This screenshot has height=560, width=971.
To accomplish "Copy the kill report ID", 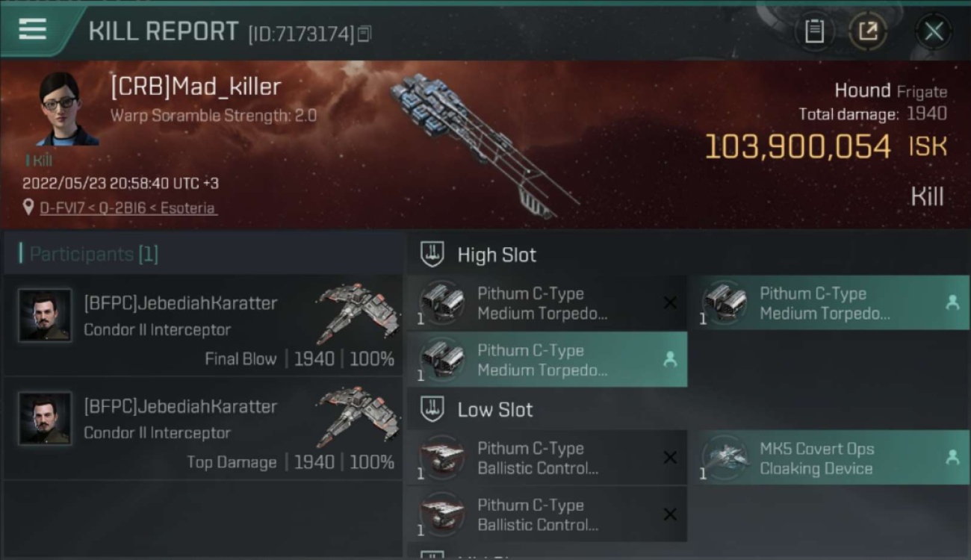I will pyautogui.click(x=364, y=34).
